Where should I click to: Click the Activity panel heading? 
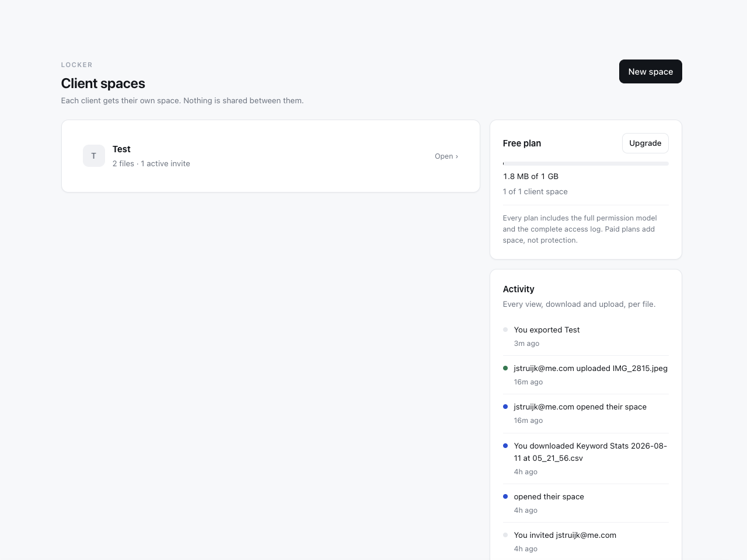[518, 289]
